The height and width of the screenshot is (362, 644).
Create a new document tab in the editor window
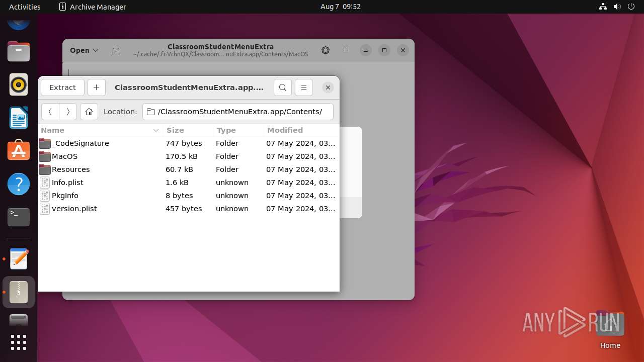116,50
